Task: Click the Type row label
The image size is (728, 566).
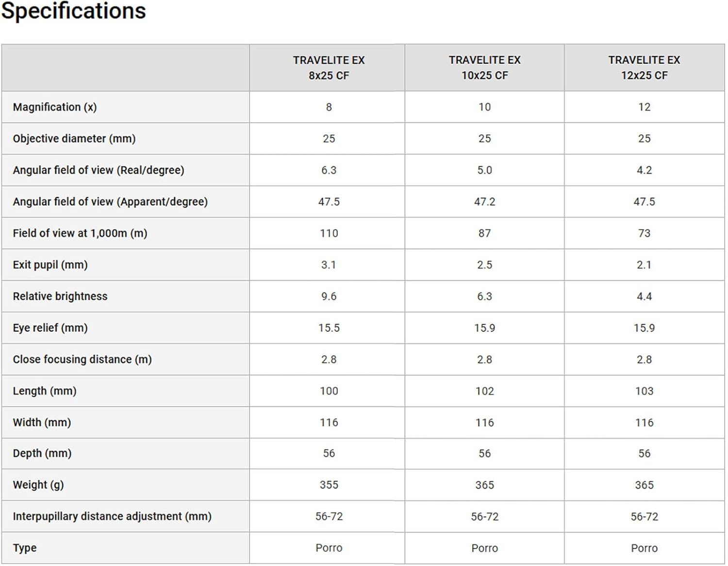Action: 25,548
